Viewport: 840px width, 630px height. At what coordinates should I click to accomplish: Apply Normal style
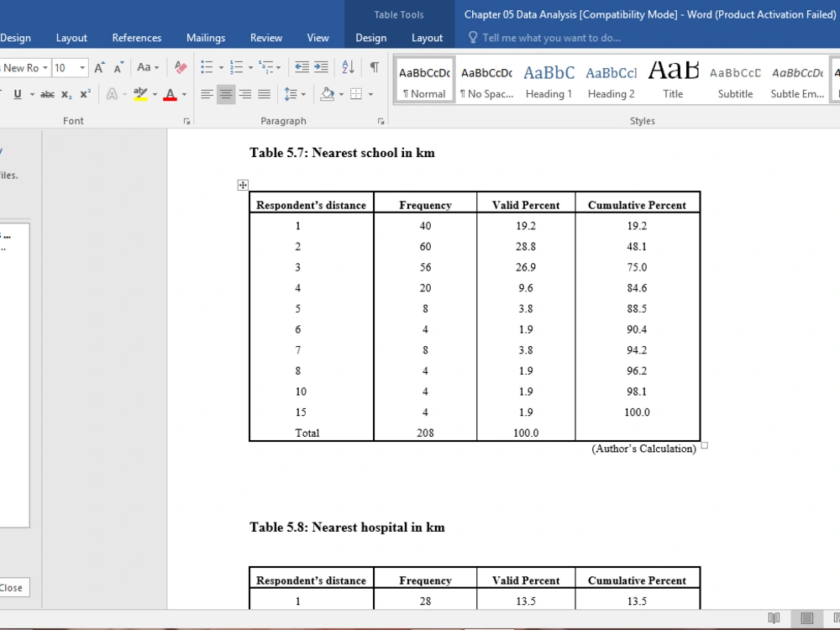pos(424,80)
